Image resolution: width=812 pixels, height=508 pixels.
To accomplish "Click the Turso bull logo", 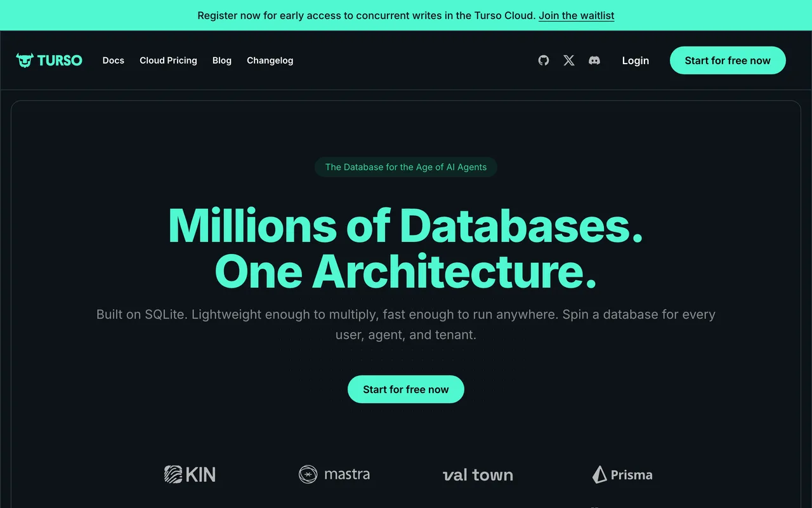I will pos(49,60).
